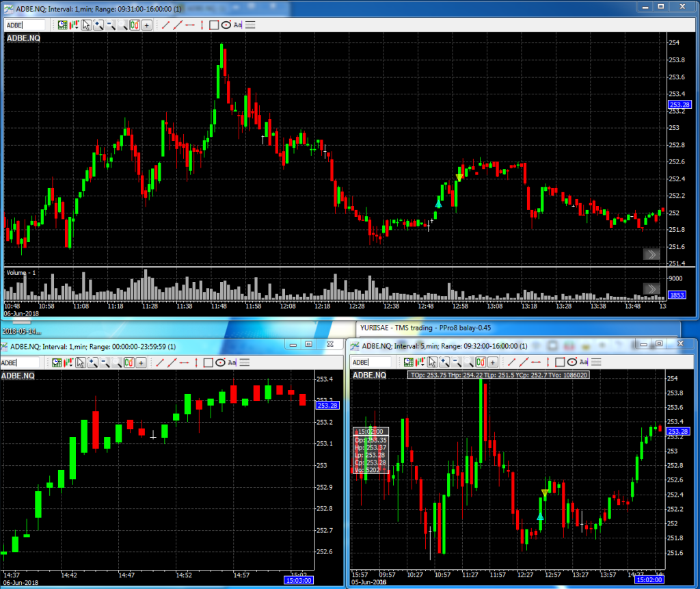Choose vertical line tool in bottom-left chart toolbar
The width and height of the screenshot is (700, 589).
tap(196, 363)
